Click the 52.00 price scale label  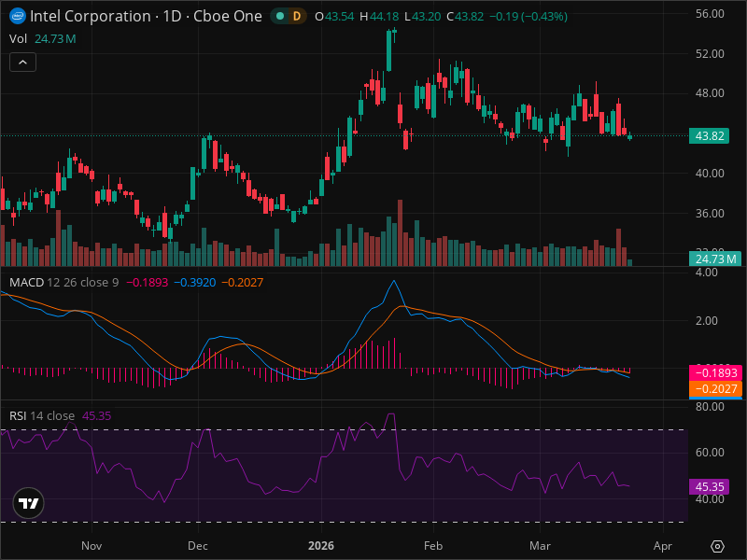coord(710,54)
